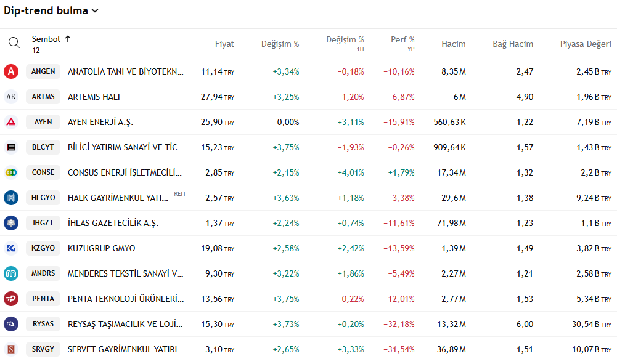The width and height of the screenshot is (617, 364).
Task: Select HALK GAYRİMENKUL YATI... company name
Action: [118, 198]
